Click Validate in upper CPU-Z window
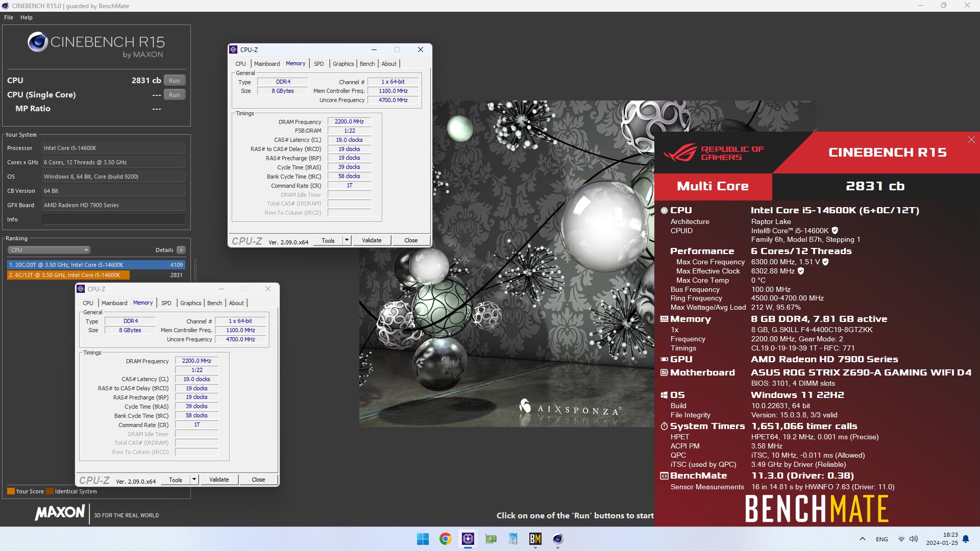This screenshot has height=551, width=980. pos(372,240)
